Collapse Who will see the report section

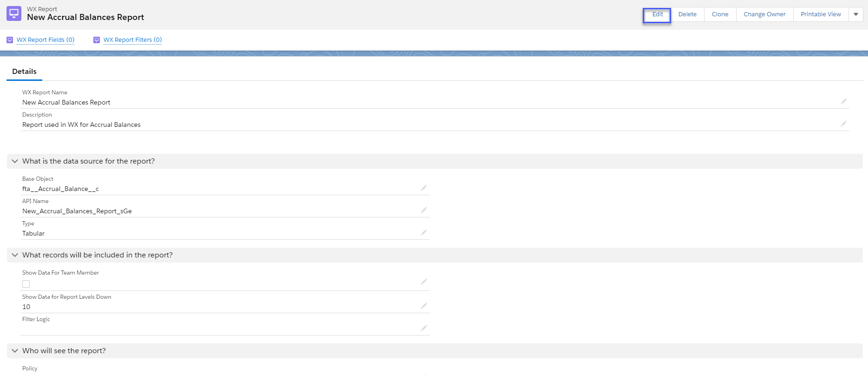tap(15, 351)
